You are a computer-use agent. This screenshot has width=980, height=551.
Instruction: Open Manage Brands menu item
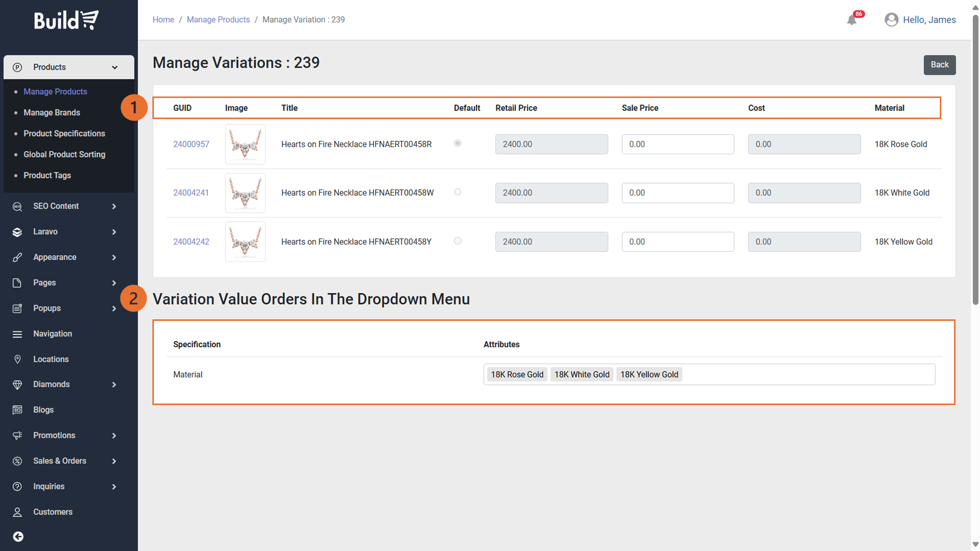(x=51, y=113)
